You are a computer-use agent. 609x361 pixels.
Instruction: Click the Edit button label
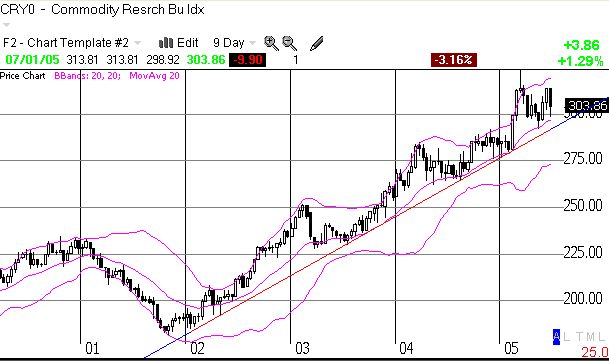188,42
